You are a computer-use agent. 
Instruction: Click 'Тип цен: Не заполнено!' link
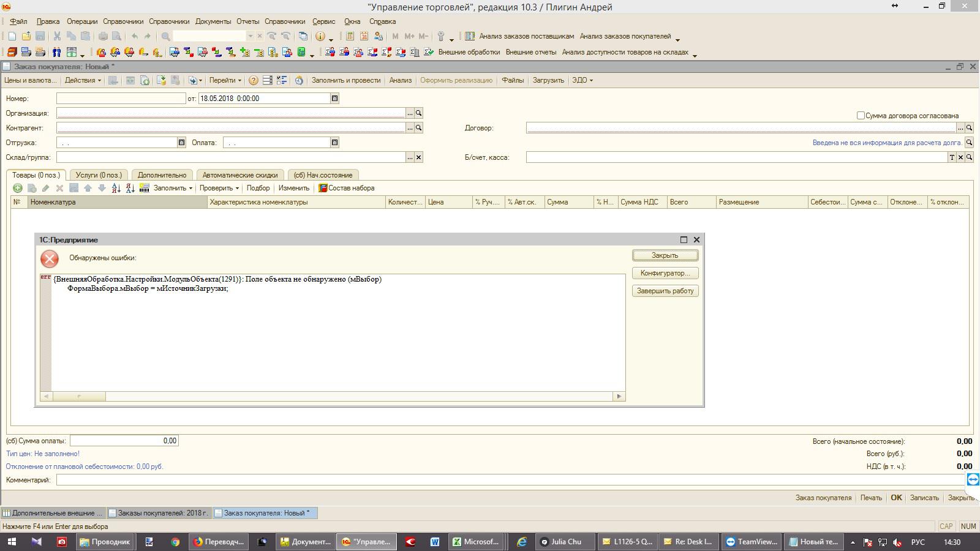click(43, 454)
